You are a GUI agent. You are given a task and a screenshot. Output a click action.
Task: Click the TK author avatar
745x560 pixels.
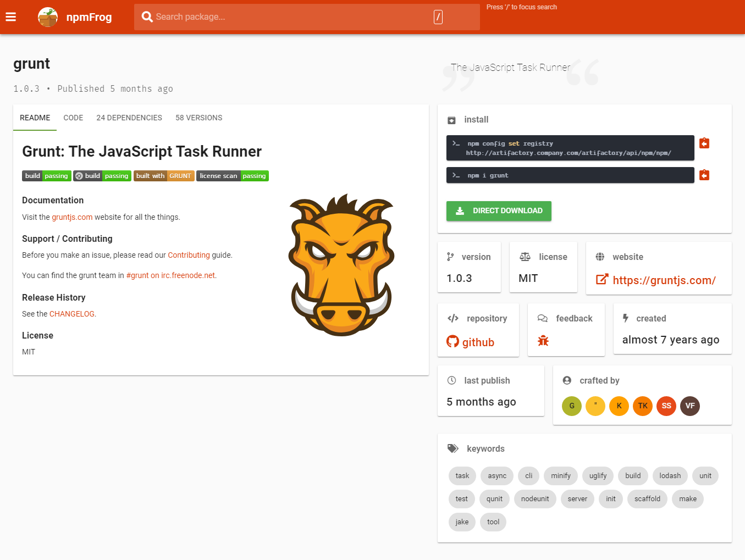click(643, 406)
